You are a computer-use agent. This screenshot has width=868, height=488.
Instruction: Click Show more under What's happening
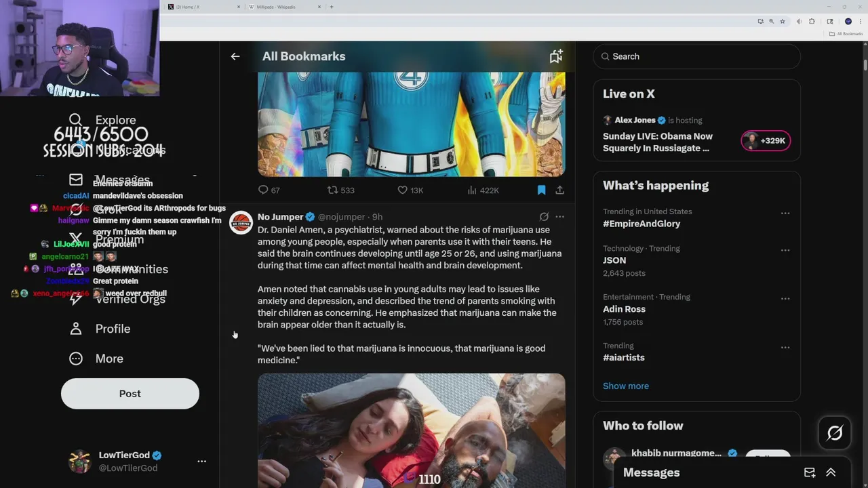[x=626, y=386]
